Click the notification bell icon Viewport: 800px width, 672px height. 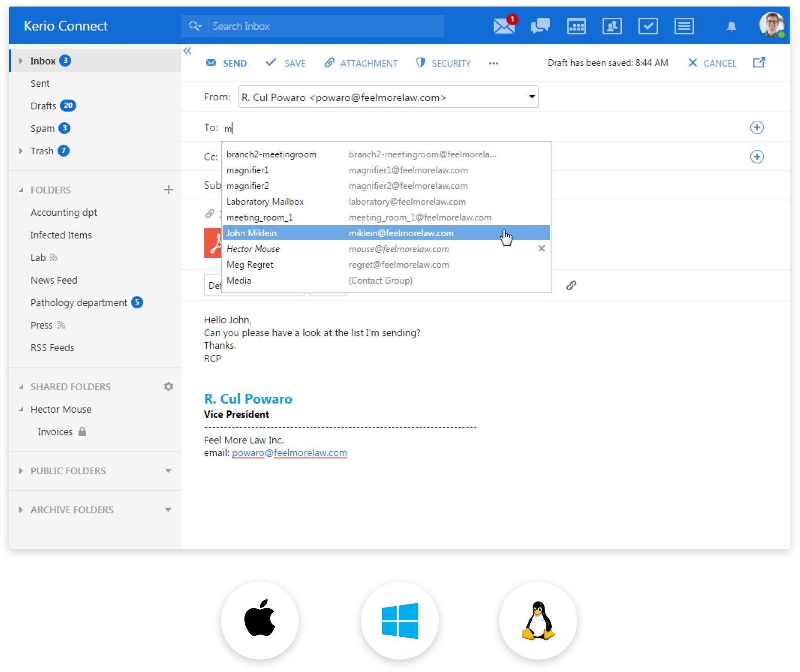click(732, 27)
